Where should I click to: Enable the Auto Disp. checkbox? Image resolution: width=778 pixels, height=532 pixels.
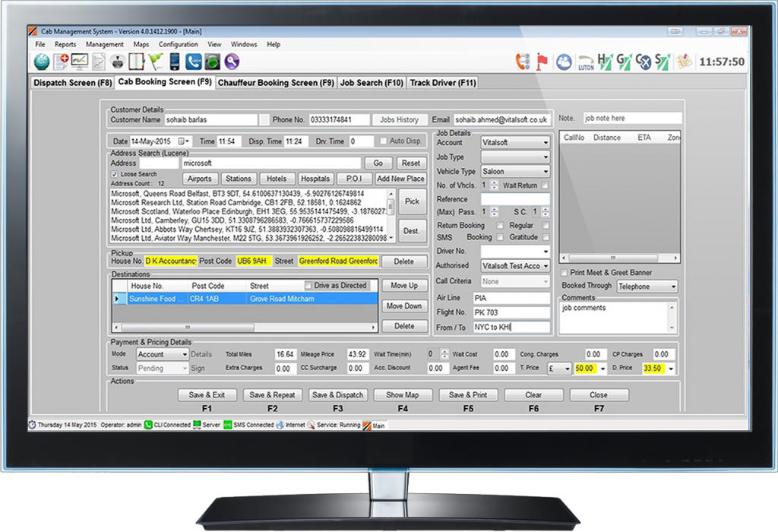(382, 141)
